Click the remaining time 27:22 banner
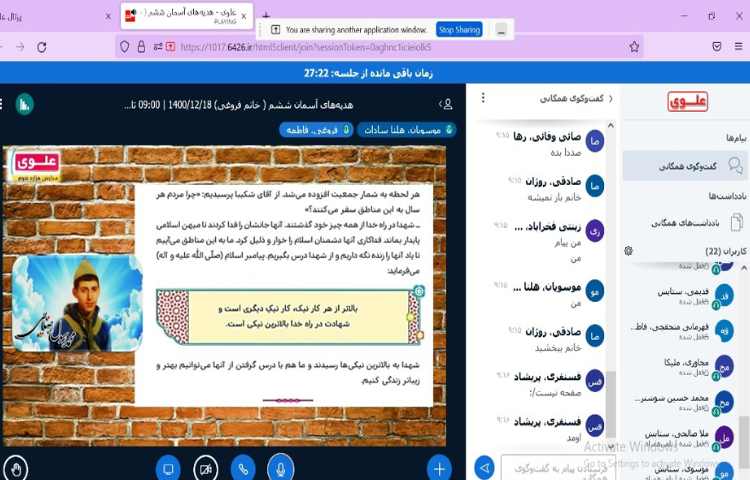Image resolution: width=750 pixels, height=480 pixels. pos(368,73)
